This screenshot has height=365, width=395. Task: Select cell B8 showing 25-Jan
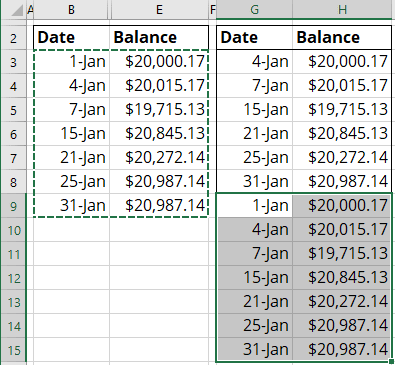pyautogui.click(x=72, y=182)
